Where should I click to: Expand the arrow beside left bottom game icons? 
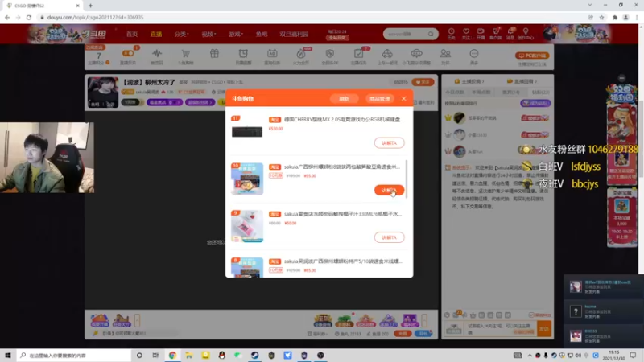[137, 320]
